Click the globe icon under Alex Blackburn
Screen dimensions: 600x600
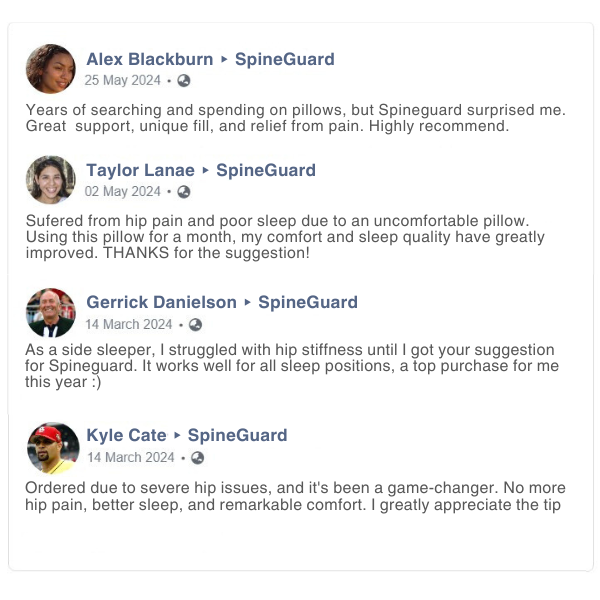point(184,81)
